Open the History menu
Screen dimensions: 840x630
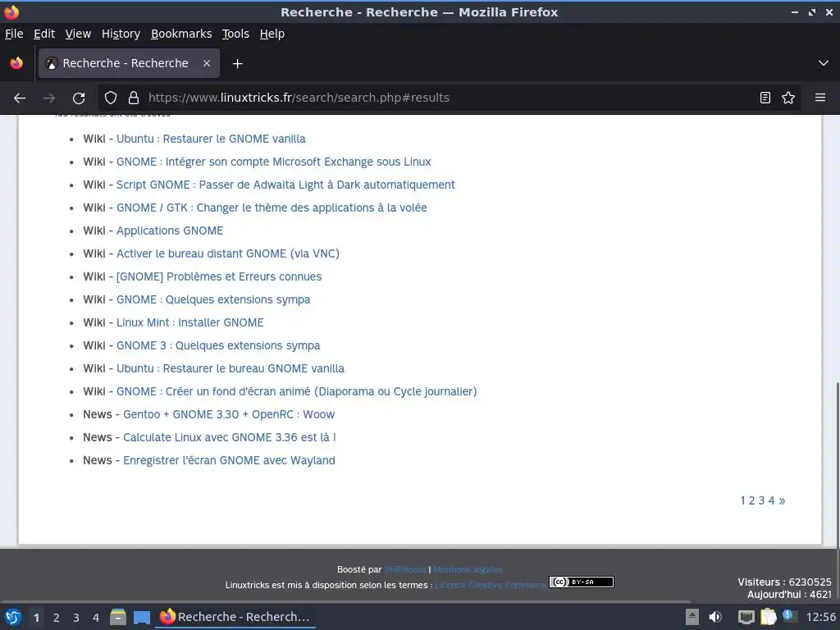tap(121, 34)
